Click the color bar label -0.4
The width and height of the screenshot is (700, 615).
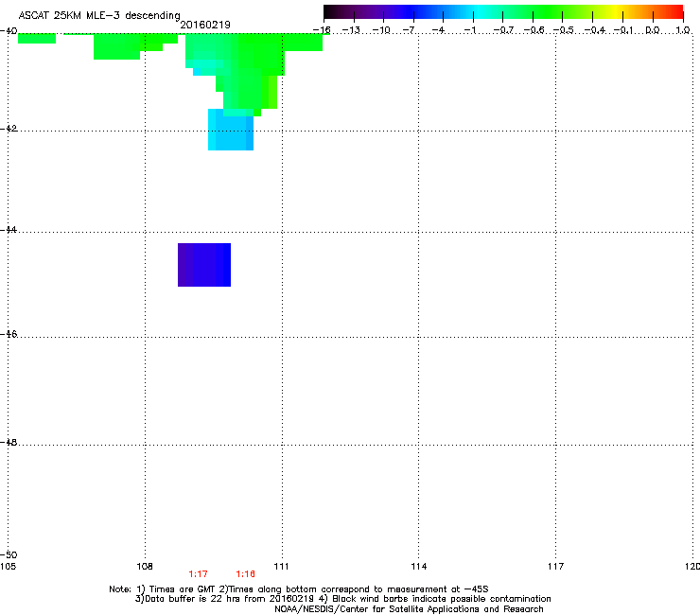point(595,30)
